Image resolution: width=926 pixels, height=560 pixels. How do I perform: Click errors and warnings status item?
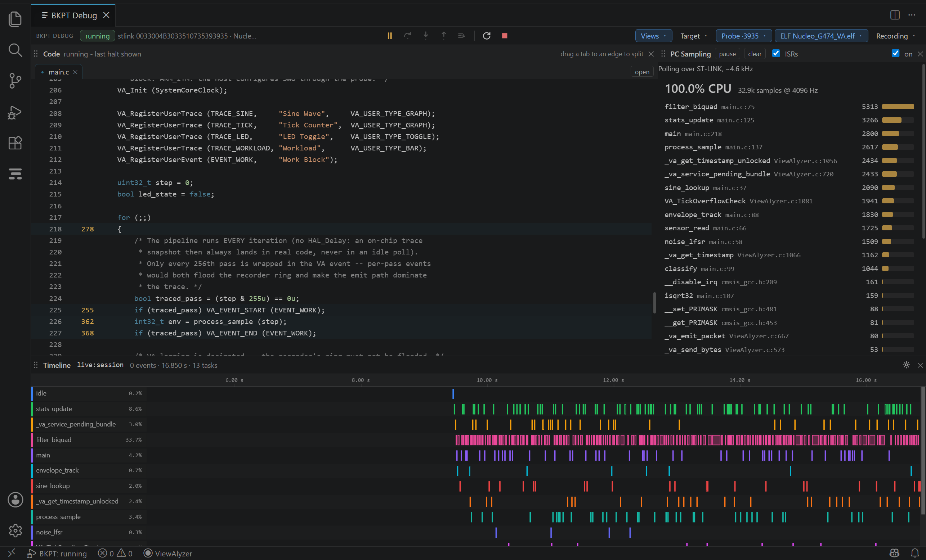coord(115,553)
